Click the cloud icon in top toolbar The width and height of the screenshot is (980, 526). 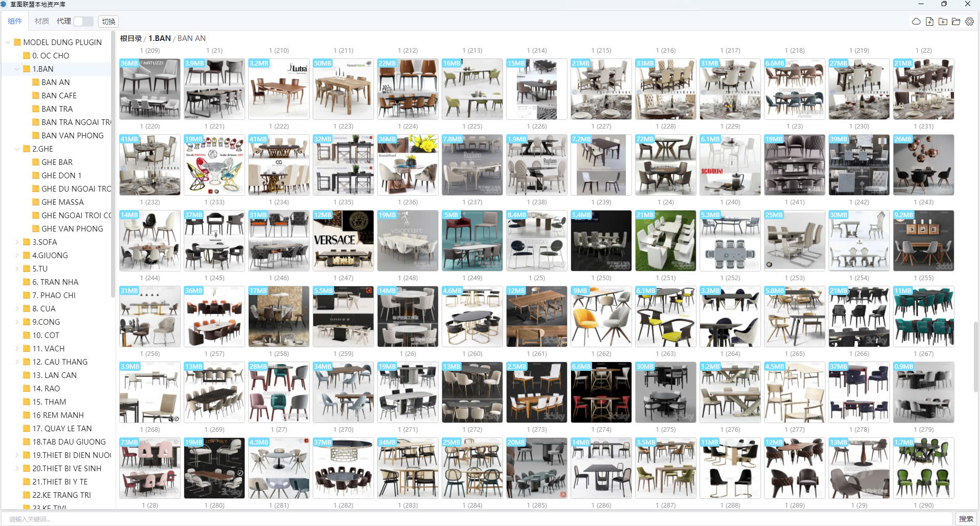click(x=916, y=22)
